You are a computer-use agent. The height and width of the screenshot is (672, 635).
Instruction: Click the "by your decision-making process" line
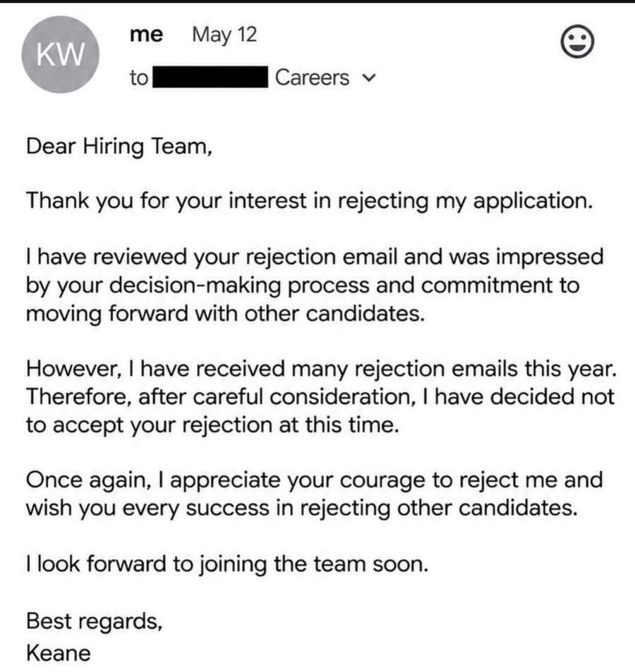pyautogui.click(x=303, y=286)
